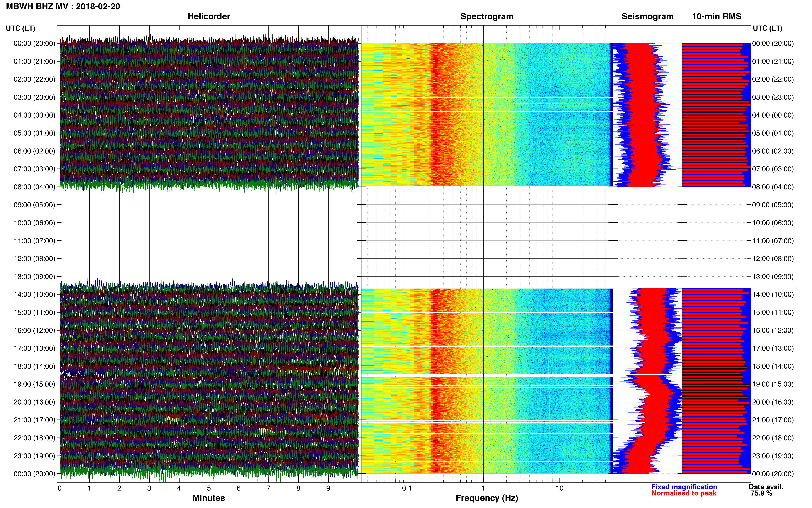Image resolution: width=812 pixels, height=508 pixels.
Task: Click the Frequency (Hz) axis label
Action: 487,498
